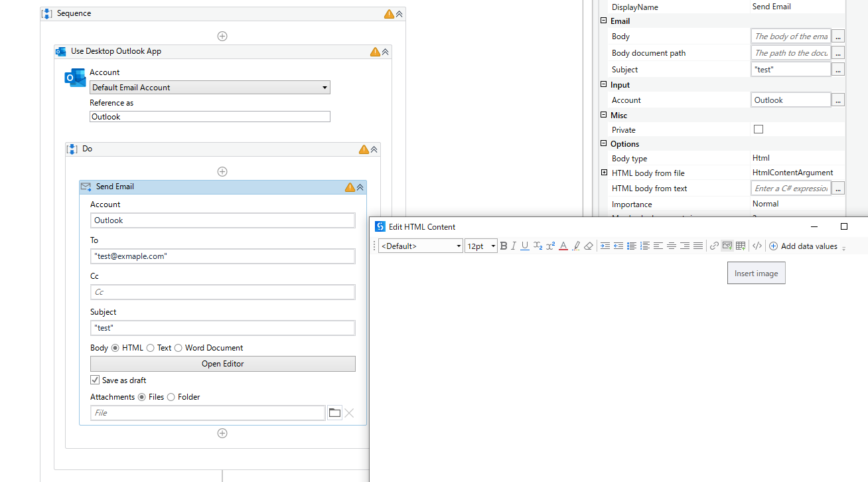Screen dimensions: 868x482
Task: Apply italic formatting
Action: click(x=513, y=246)
